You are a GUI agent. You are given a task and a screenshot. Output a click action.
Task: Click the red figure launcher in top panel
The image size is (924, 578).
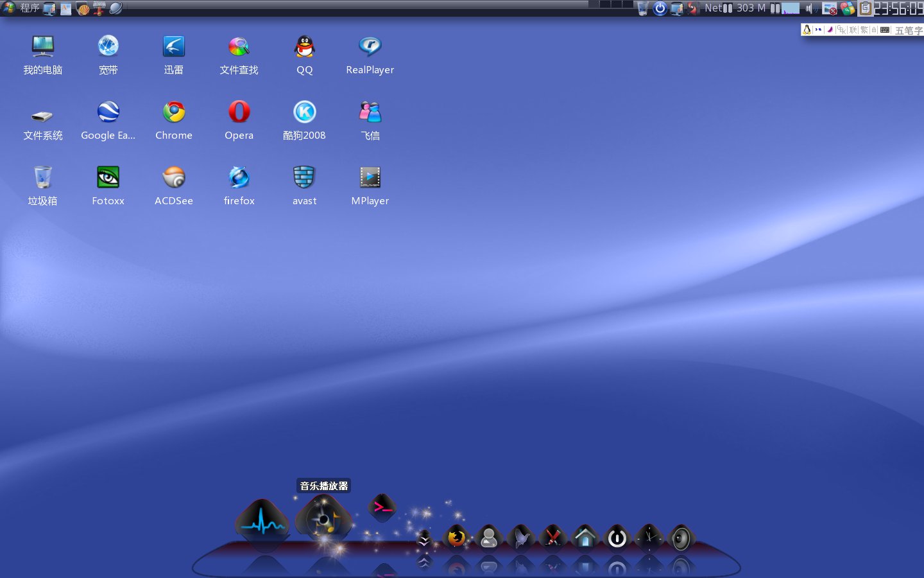point(99,9)
